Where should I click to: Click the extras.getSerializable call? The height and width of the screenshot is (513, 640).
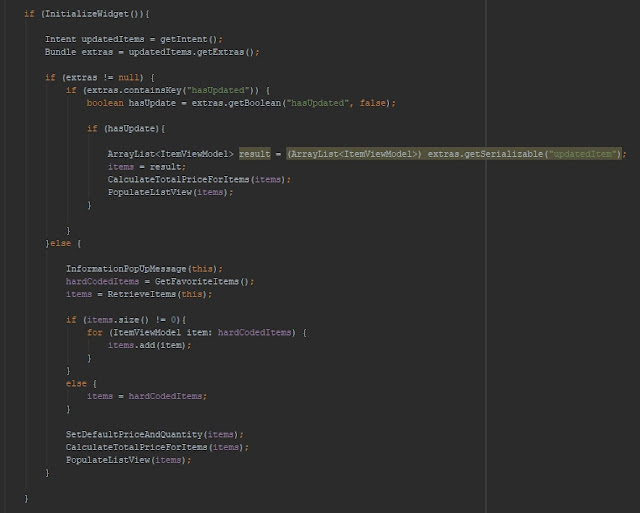pos(485,154)
